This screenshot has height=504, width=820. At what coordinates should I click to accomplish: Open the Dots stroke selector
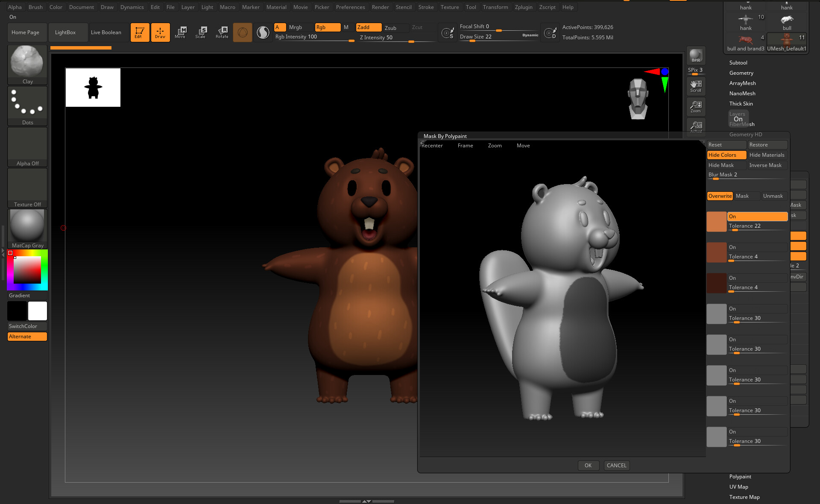27,106
